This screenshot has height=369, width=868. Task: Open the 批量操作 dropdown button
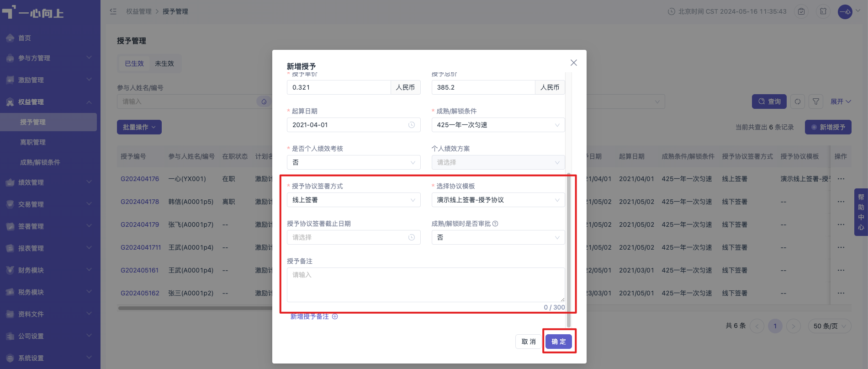(139, 127)
